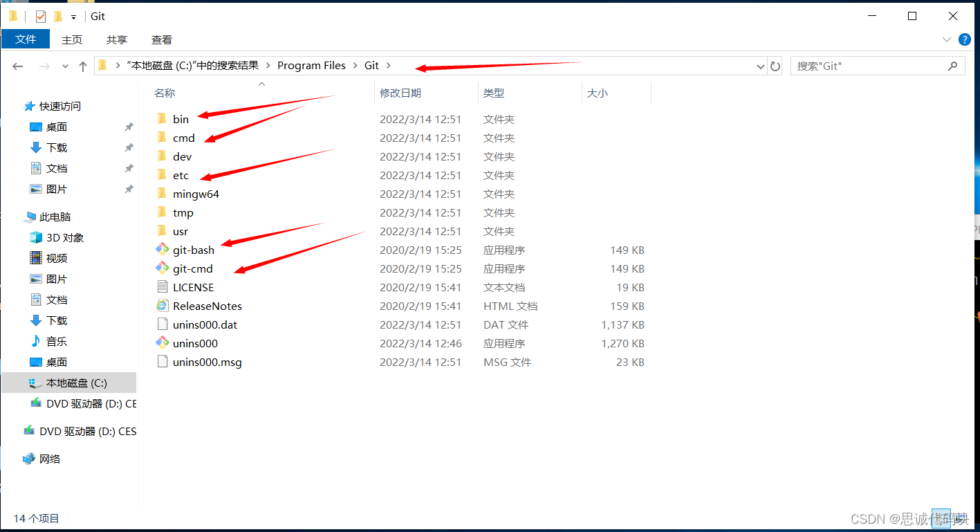Expand the address bar history dropdown
Screen dimensions: 980x532
[759, 66]
